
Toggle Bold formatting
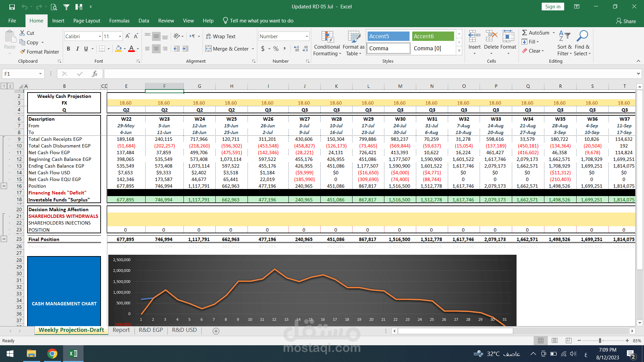pos(68,49)
